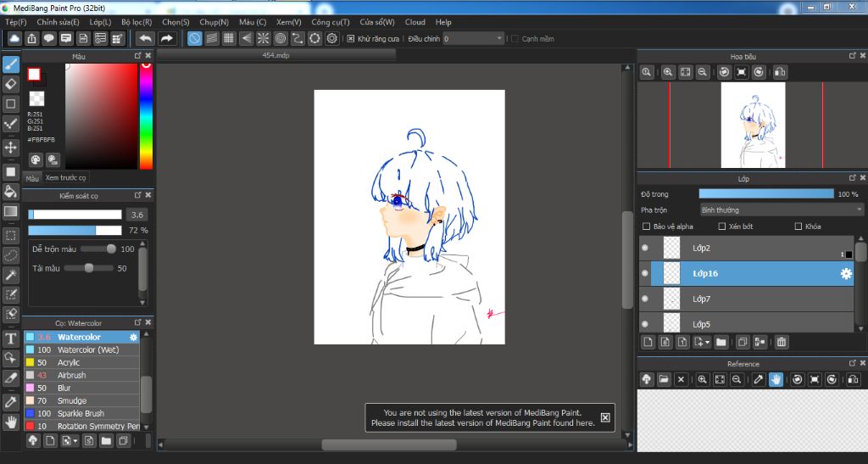Open the Điều chỉnh correction dropdown

[473, 39]
